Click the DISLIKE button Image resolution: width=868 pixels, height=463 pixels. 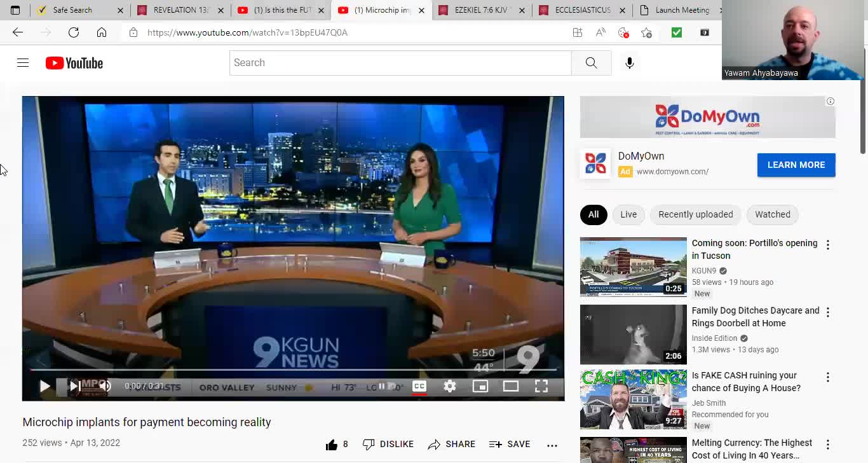(x=388, y=445)
